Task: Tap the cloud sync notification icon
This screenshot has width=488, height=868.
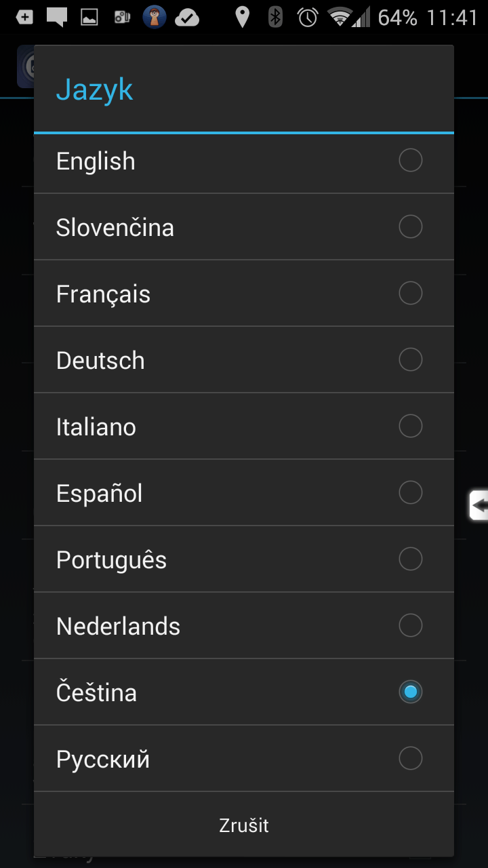Action: tap(187, 18)
